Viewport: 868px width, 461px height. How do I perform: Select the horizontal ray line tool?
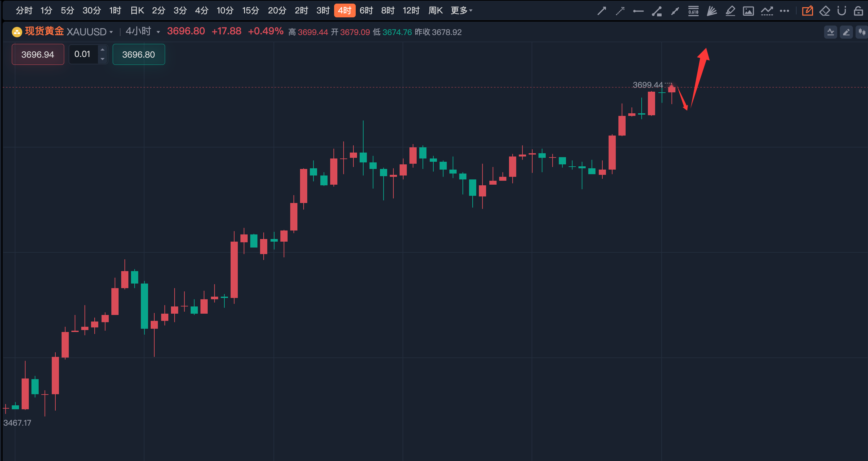coord(638,11)
